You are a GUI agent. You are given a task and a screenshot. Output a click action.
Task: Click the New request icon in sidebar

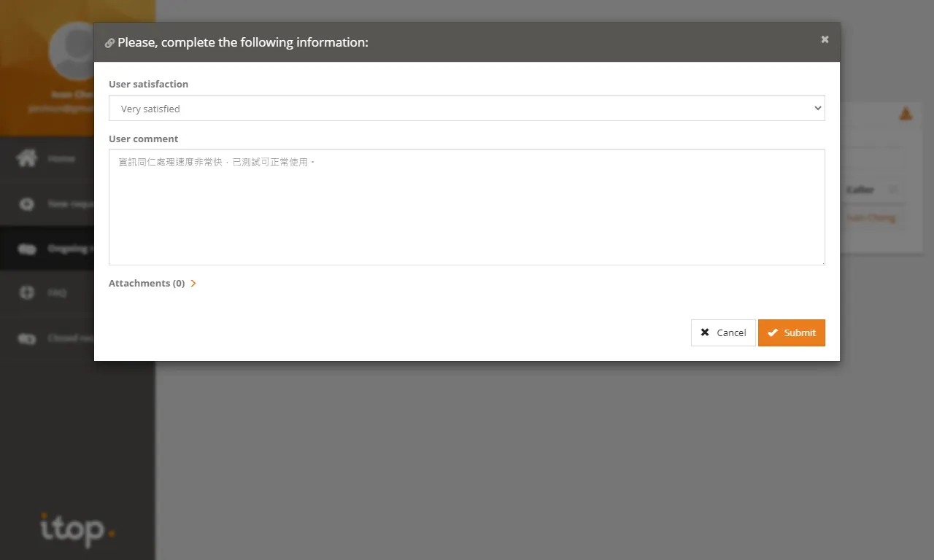click(27, 204)
